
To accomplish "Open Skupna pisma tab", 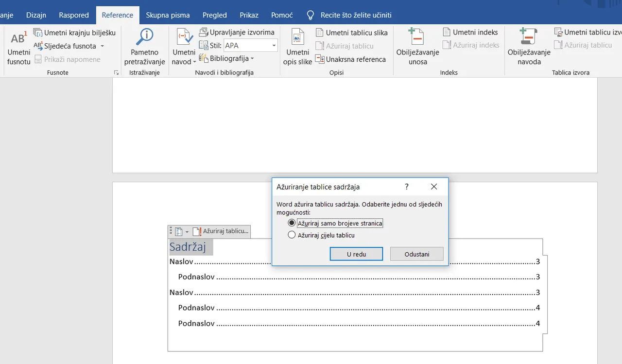I will [x=168, y=15].
